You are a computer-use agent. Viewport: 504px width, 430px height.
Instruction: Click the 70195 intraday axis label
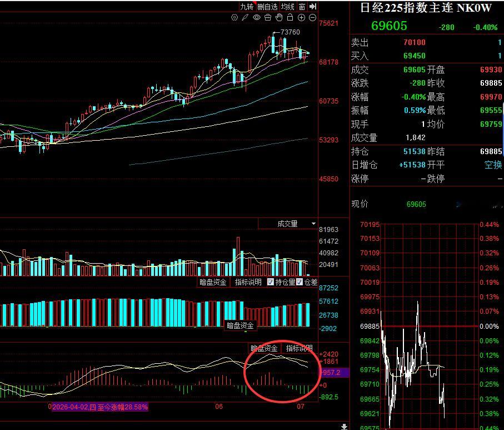pyautogui.click(x=370, y=224)
